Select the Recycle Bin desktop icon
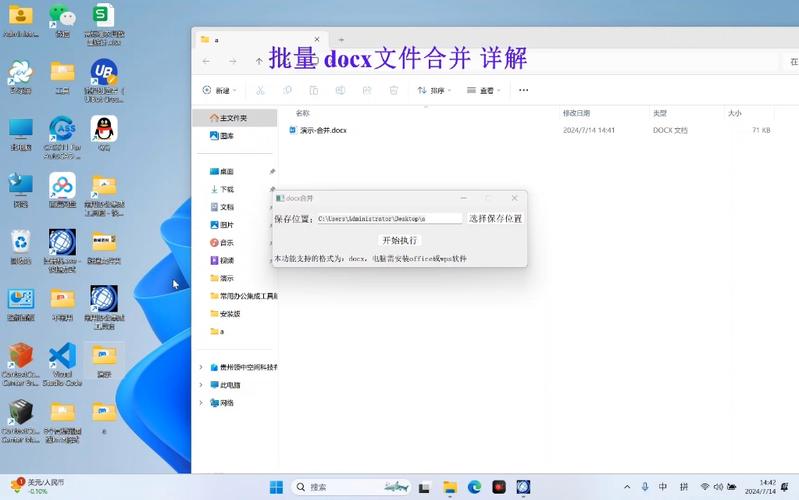The width and height of the screenshot is (799, 500). pos(21,247)
